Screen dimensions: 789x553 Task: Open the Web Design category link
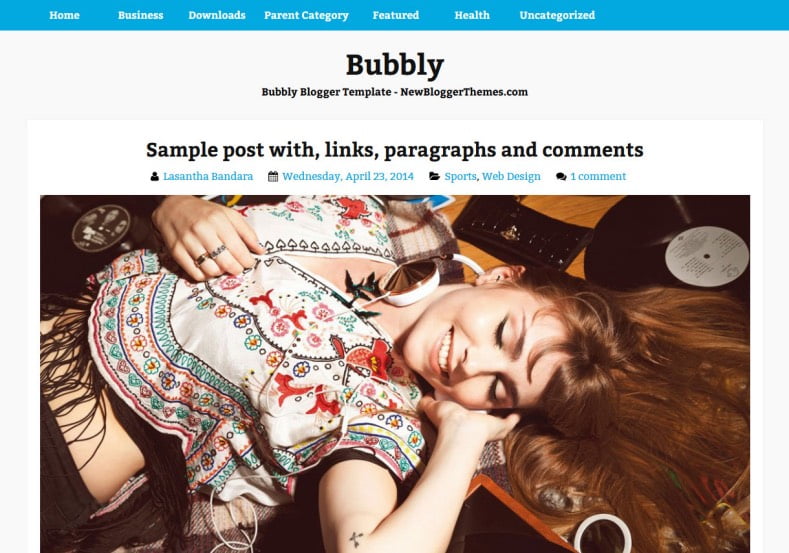point(511,177)
